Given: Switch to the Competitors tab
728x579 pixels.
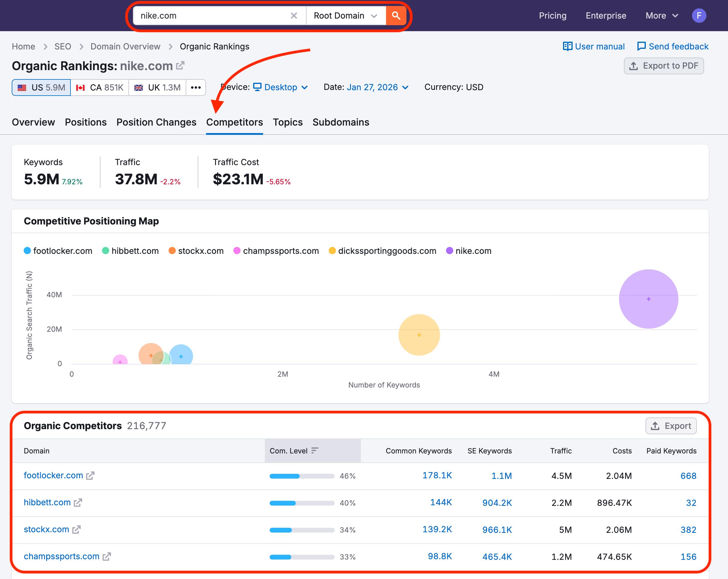Looking at the screenshot, I should (x=234, y=122).
